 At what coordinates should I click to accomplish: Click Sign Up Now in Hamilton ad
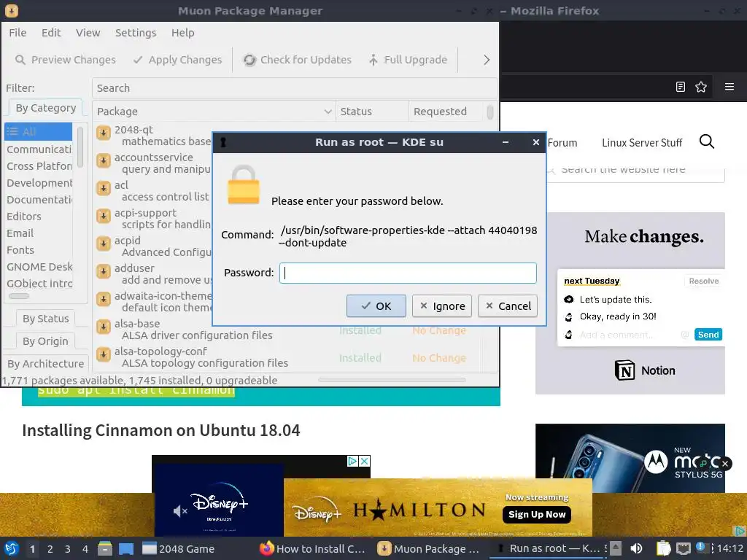(x=536, y=514)
